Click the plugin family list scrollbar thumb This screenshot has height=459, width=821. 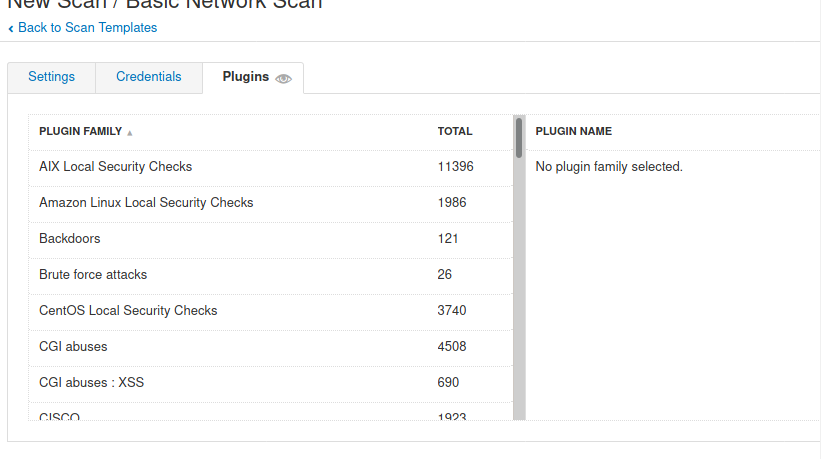[519, 138]
